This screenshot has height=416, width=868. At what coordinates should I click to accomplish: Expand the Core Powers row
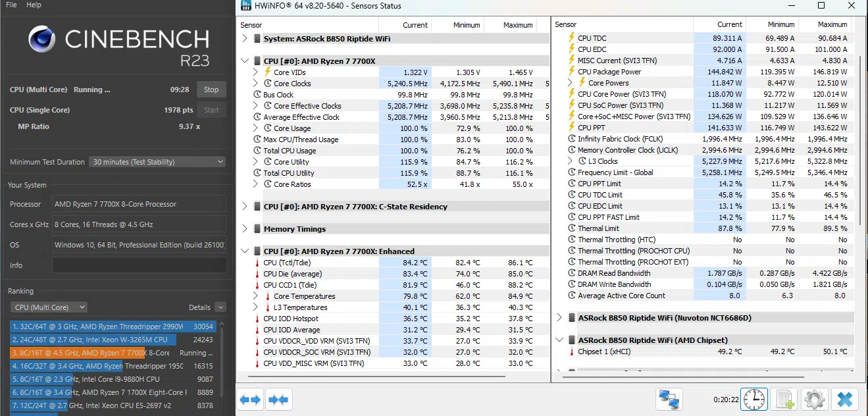(570, 83)
